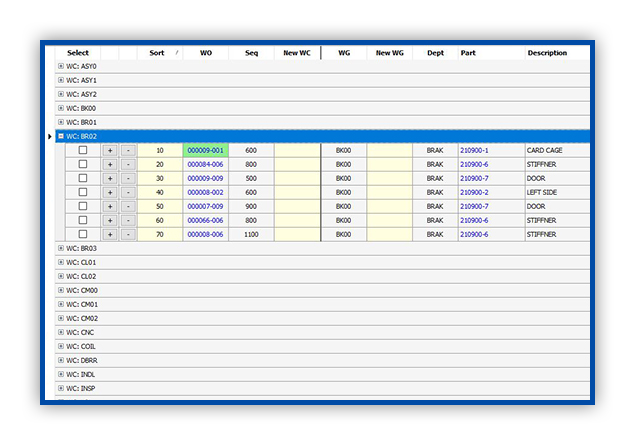The image size is (635, 445).
Task: Click plus button on sort 10 row
Action: pos(110,151)
